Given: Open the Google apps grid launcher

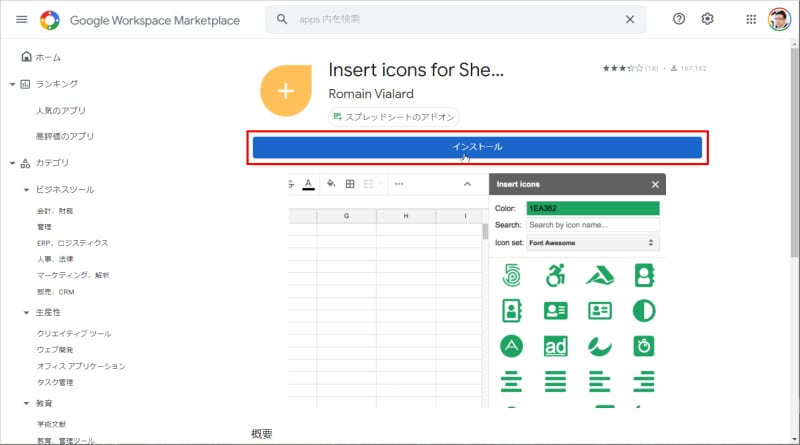Looking at the screenshot, I should click(751, 19).
